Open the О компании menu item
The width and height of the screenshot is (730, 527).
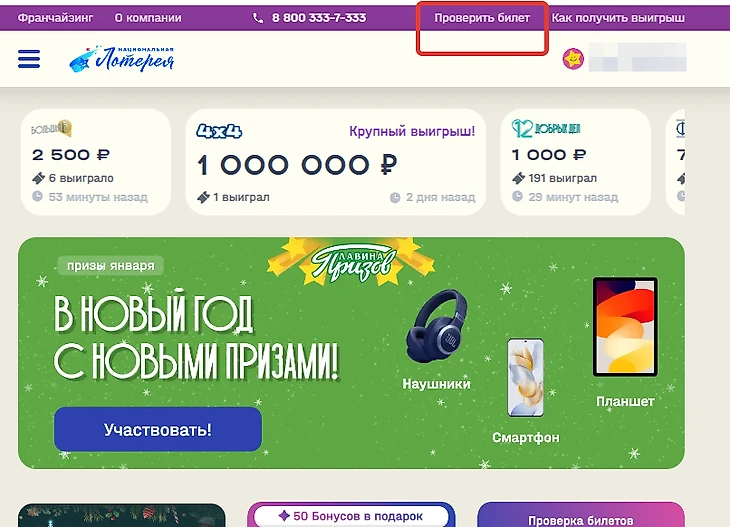[x=148, y=18]
